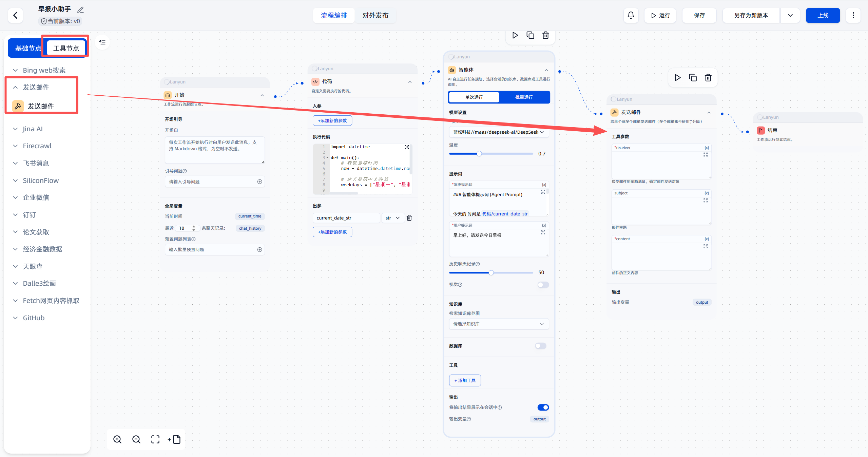
Task: Click the pencil icon to rename 早报小助手
Action: (80, 10)
